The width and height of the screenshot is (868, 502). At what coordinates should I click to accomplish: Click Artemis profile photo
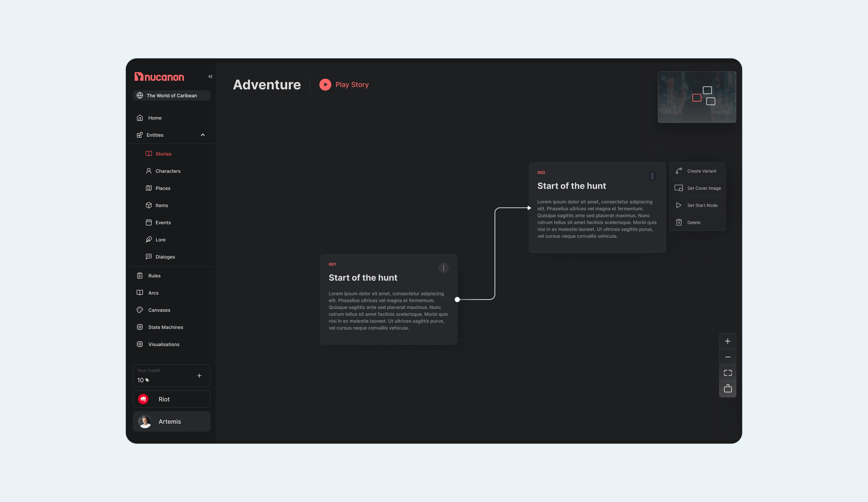pos(145,421)
